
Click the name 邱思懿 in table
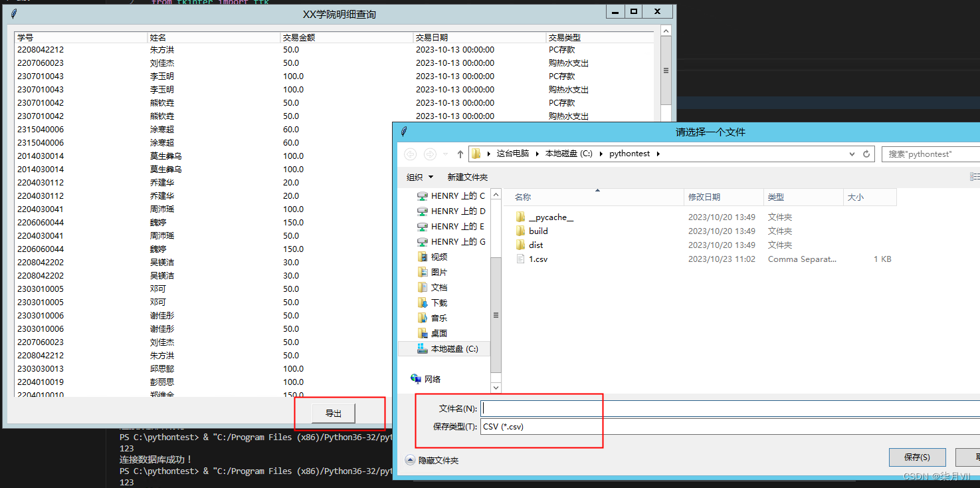[x=162, y=369]
